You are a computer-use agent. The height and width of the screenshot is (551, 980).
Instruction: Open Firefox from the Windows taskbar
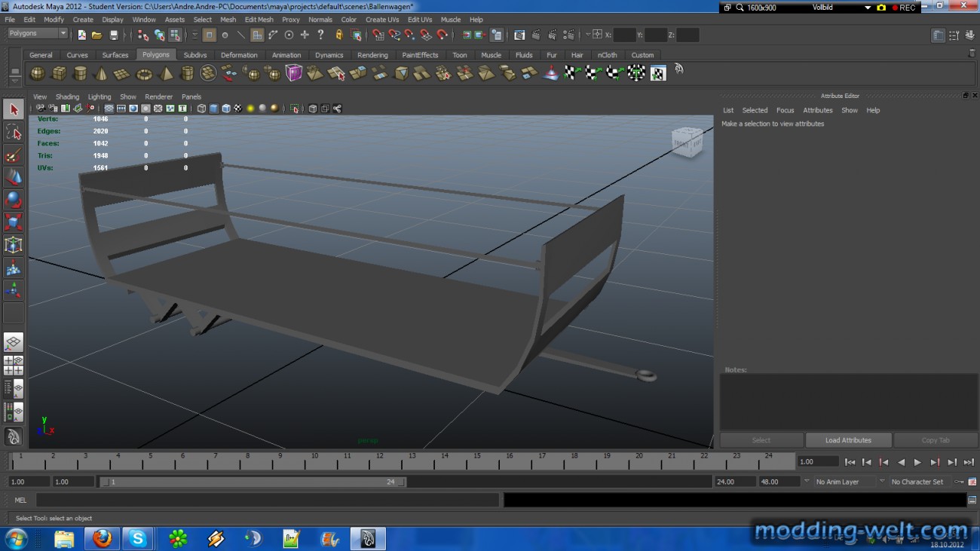(x=102, y=538)
